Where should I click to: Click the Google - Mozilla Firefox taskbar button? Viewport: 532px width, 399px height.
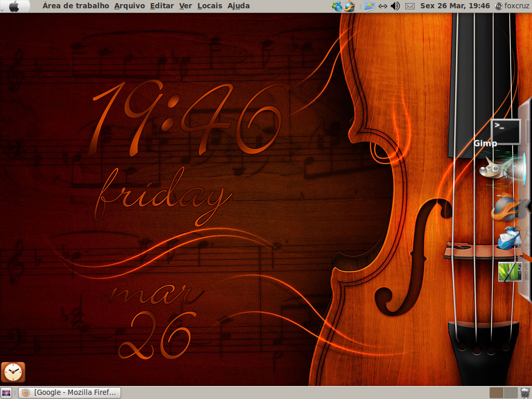(x=70, y=393)
